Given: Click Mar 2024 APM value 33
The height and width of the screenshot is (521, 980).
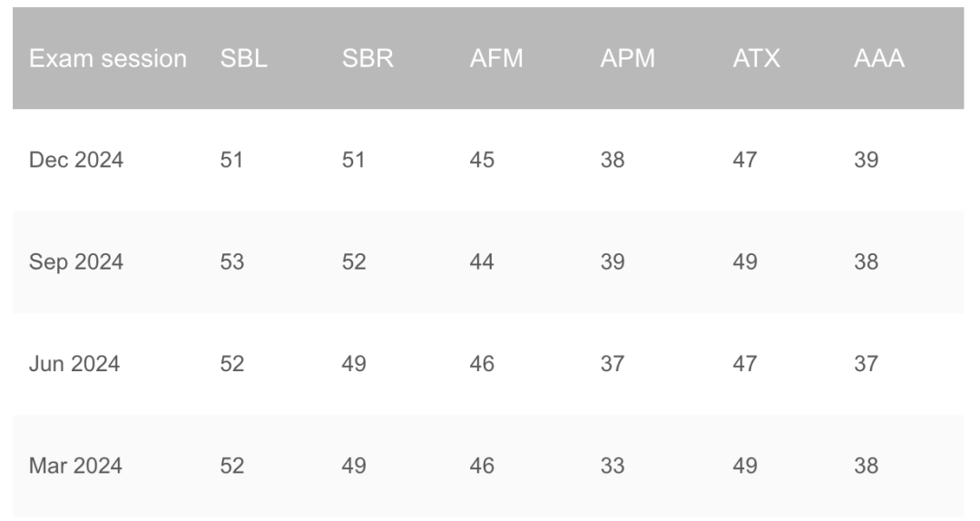Looking at the screenshot, I should pyautogui.click(x=612, y=466).
